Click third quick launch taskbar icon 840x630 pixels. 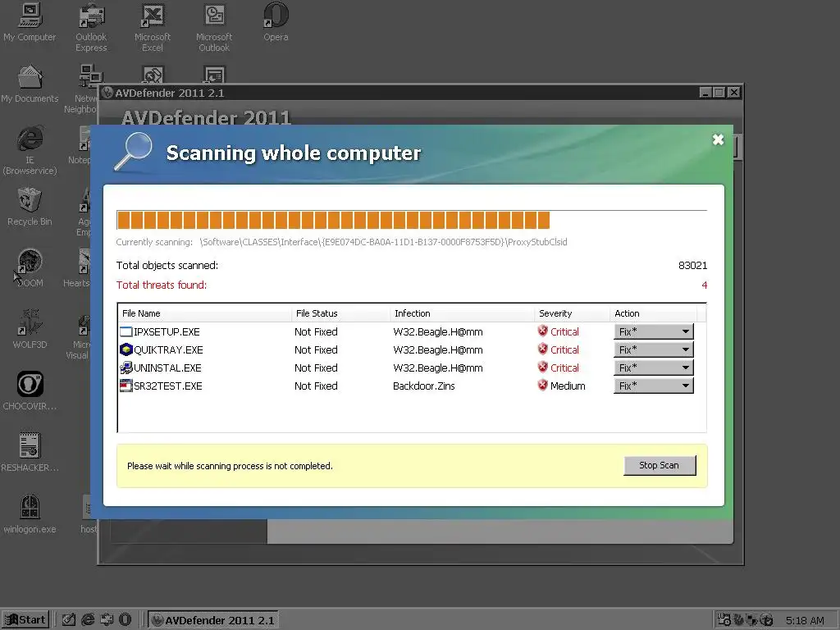107,620
